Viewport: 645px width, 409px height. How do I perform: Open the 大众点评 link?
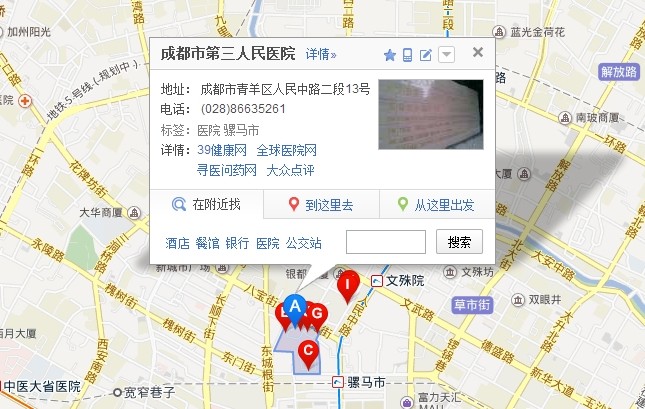pos(290,170)
